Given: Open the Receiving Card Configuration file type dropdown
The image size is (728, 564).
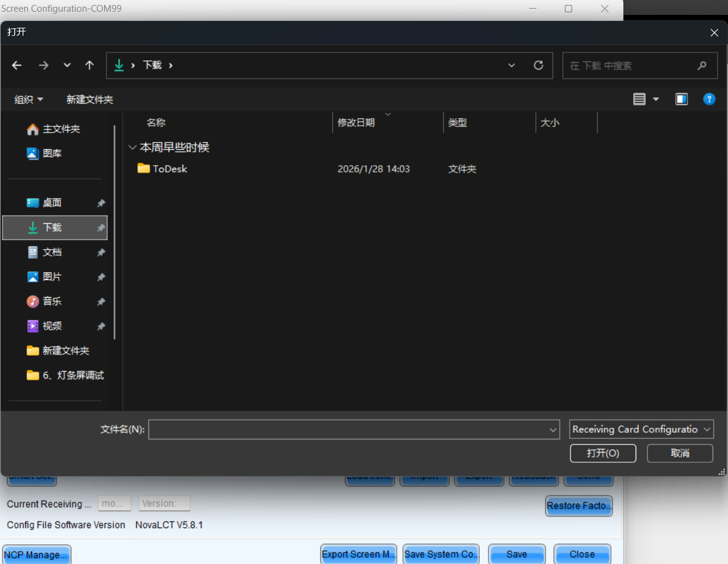Looking at the screenshot, I should click(641, 429).
